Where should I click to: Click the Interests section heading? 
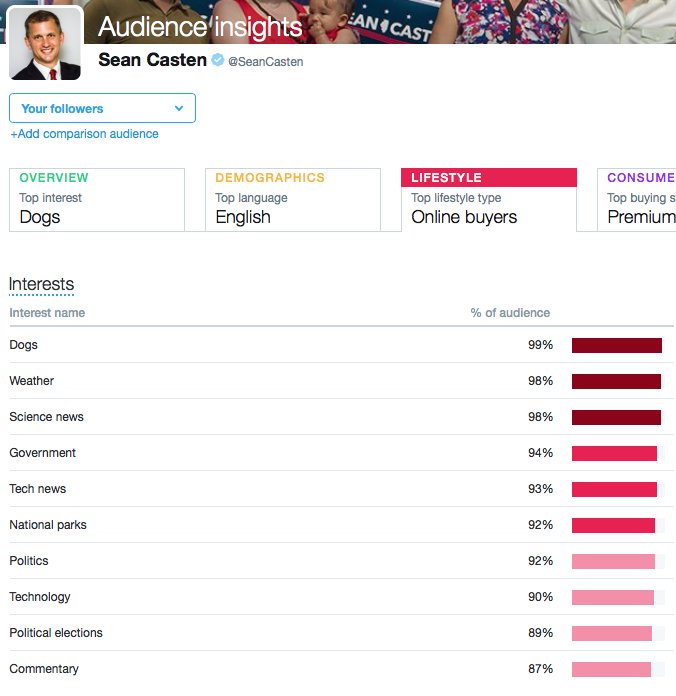pos(41,284)
